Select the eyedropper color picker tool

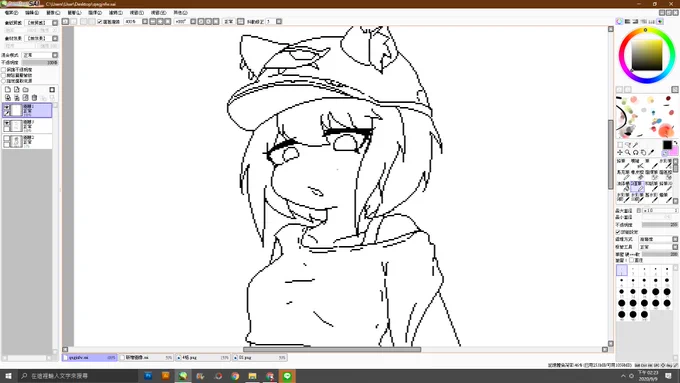651,153
